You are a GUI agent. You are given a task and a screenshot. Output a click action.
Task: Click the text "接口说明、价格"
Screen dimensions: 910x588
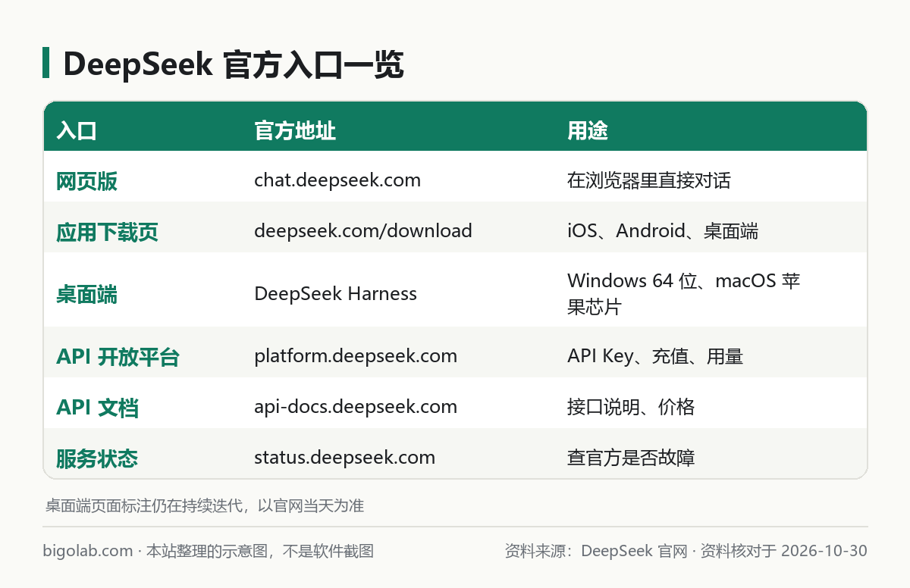(x=631, y=407)
